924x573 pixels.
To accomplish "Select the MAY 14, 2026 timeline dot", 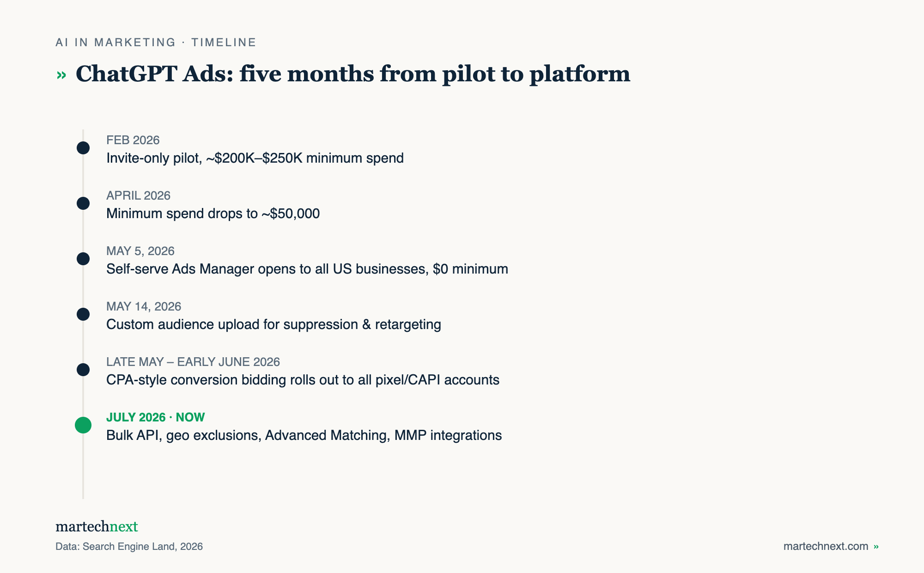I will point(83,314).
